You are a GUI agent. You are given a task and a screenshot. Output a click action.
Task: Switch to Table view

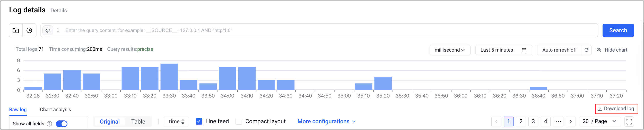pos(138,121)
